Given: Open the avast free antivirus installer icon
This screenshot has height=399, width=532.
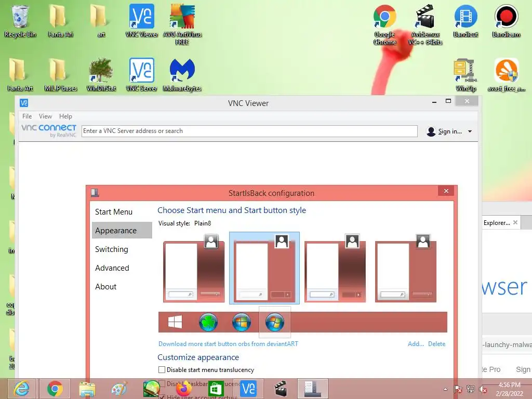Looking at the screenshot, I should 506,75.
